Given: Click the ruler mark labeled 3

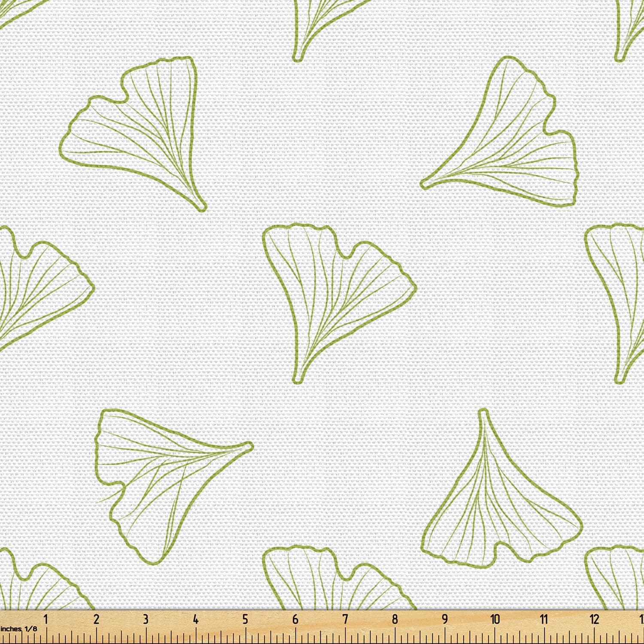Looking at the screenshot, I should coord(146,619).
